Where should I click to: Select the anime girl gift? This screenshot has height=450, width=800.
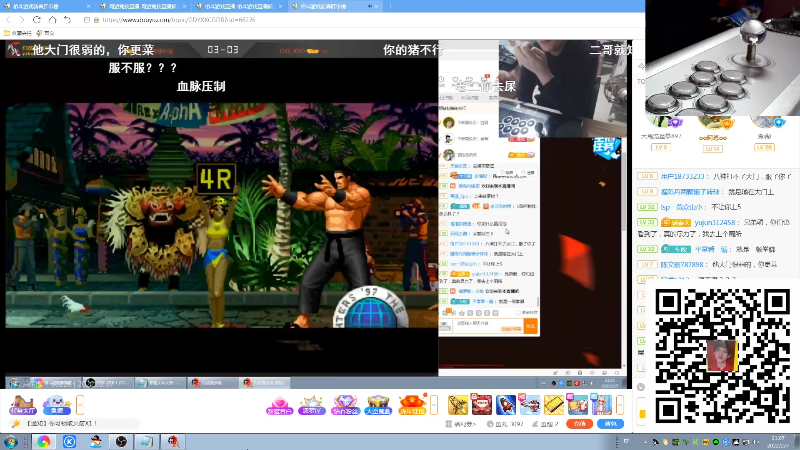(601, 405)
